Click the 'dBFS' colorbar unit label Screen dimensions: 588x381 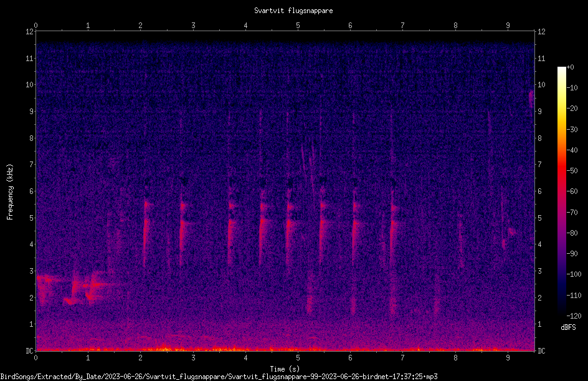(568, 327)
